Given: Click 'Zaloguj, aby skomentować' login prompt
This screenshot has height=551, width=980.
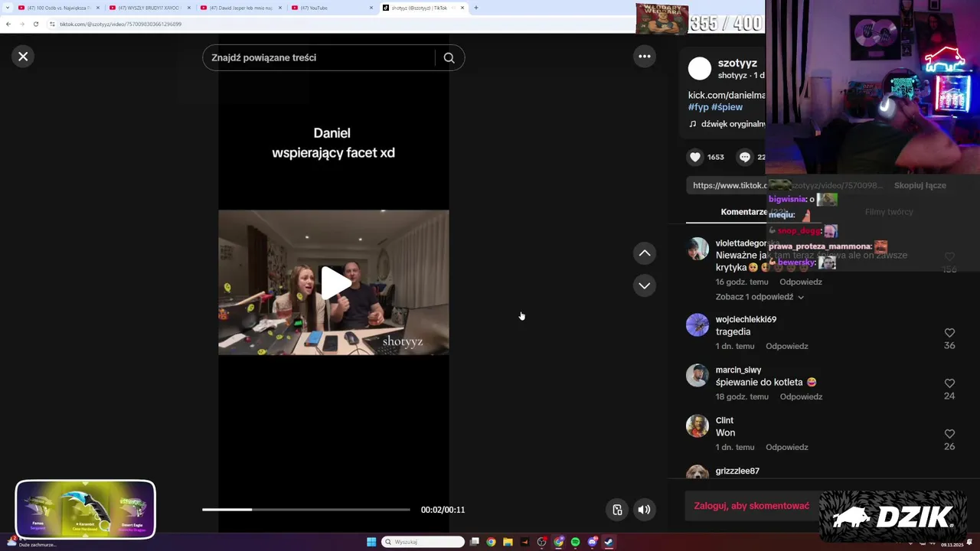Looking at the screenshot, I should click(x=752, y=506).
